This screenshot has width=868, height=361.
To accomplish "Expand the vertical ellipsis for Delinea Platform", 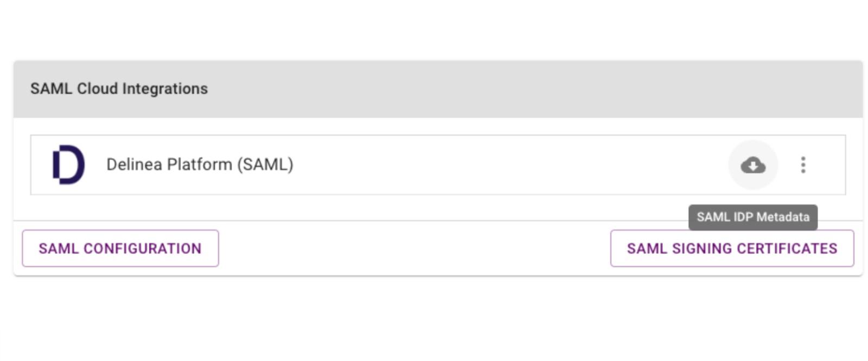I will coord(803,165).
